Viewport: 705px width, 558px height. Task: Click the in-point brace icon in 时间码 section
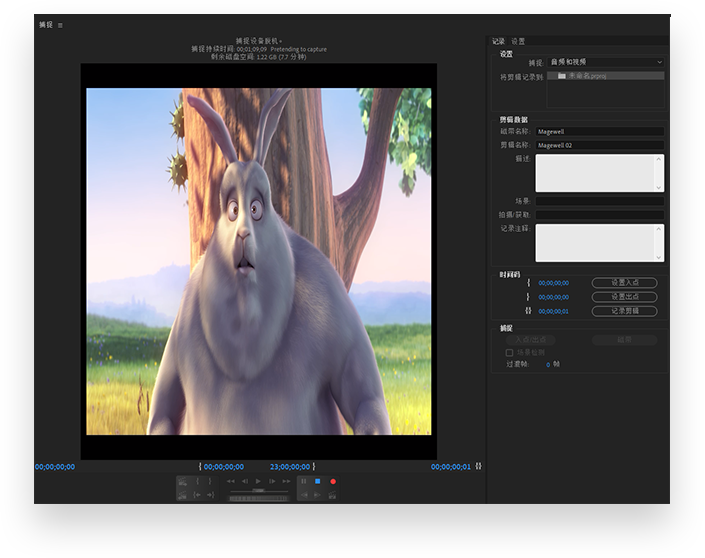[529, 283]
